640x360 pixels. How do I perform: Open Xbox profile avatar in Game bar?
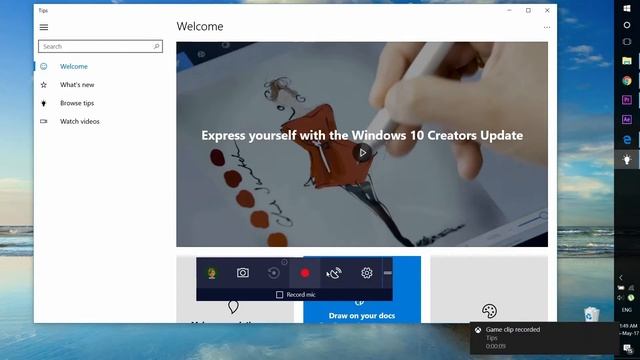(211, 273)
